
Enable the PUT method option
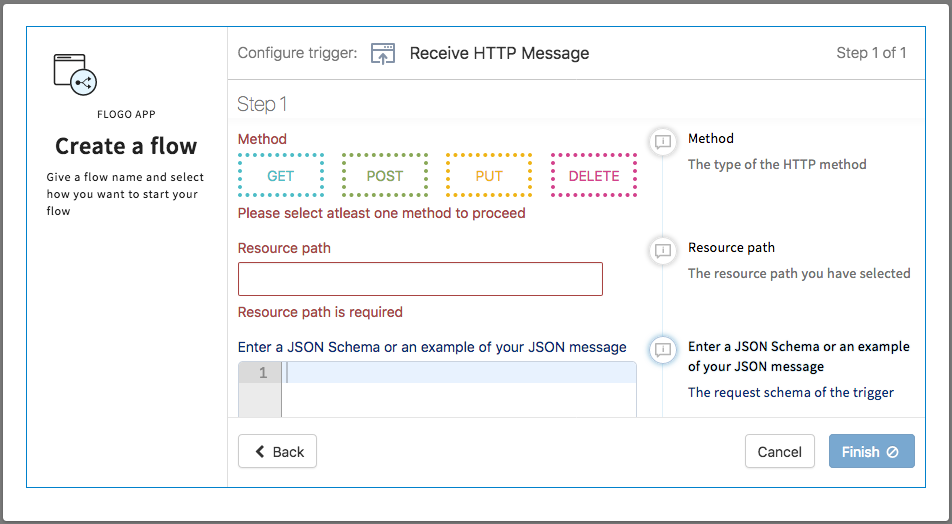489,176
